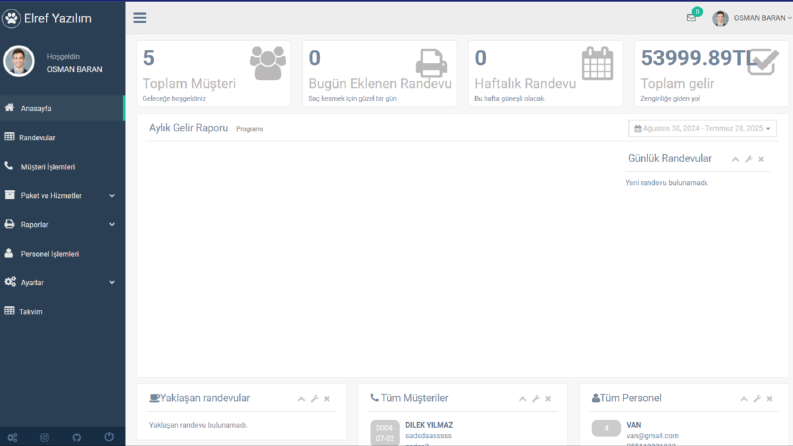Open the Elref Yazılım site title
Image resolution: width=793 pixels, height=446 pixels.
click(x=58, y=18)
